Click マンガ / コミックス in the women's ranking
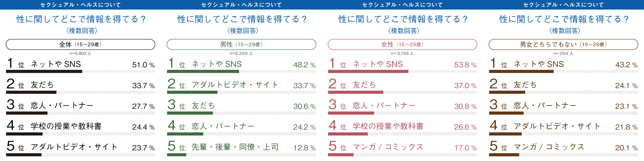The height and width of the screenshot is (161, 644). tap(388, 147)
